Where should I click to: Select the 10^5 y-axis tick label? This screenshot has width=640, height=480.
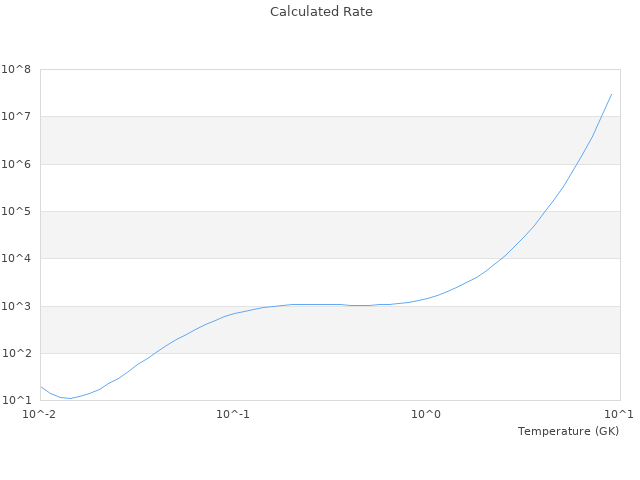pyautogui.click(x=16, y=212)
